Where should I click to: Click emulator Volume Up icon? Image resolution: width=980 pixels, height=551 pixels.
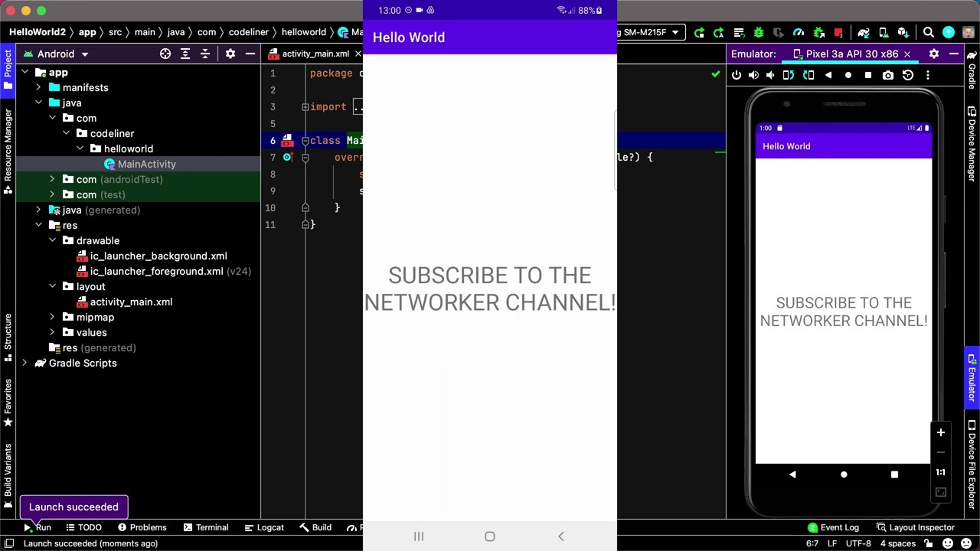(x=753, y=75)
